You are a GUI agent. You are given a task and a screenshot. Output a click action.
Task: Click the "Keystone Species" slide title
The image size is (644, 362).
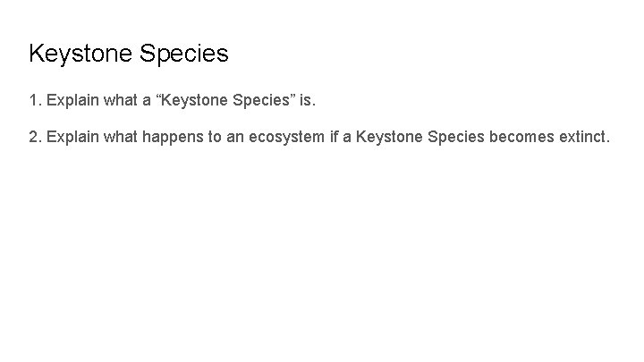(129, 54)
